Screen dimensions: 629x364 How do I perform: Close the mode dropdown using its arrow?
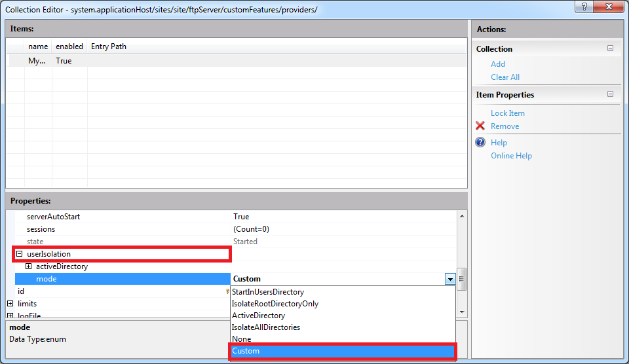click(x=450, y=279)
